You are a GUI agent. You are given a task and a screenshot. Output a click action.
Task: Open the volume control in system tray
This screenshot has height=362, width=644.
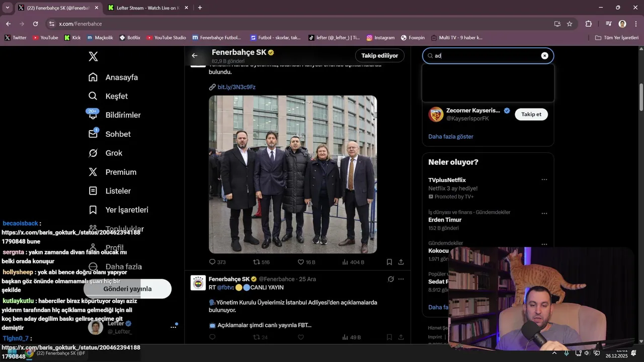[587, 353]
